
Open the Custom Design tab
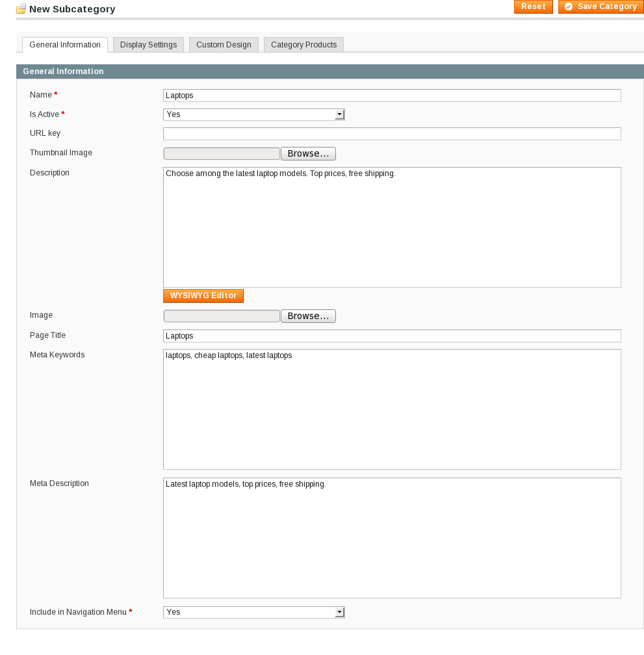coord(224,45)
